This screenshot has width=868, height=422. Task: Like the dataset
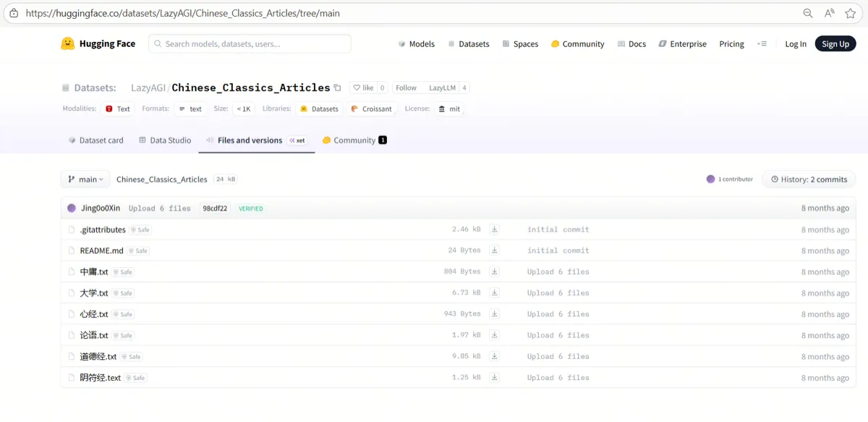point(363,88)
